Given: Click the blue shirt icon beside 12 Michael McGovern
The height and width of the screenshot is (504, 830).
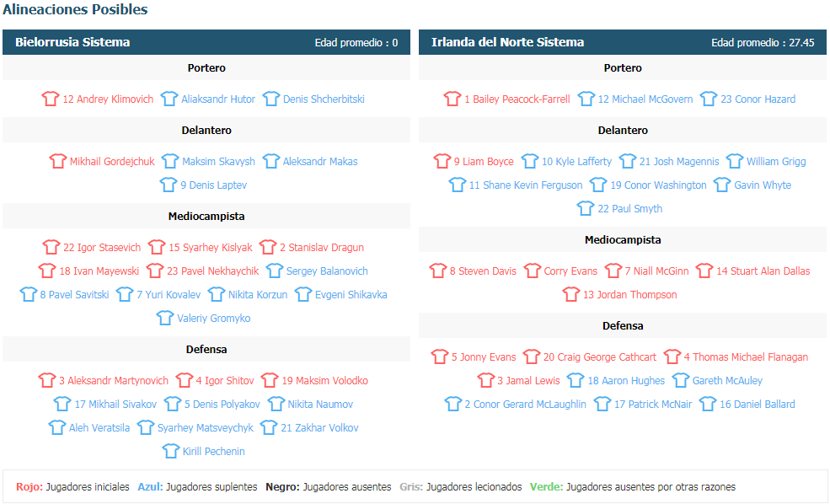Looking at the screenshot, I should tap(586, 99).
